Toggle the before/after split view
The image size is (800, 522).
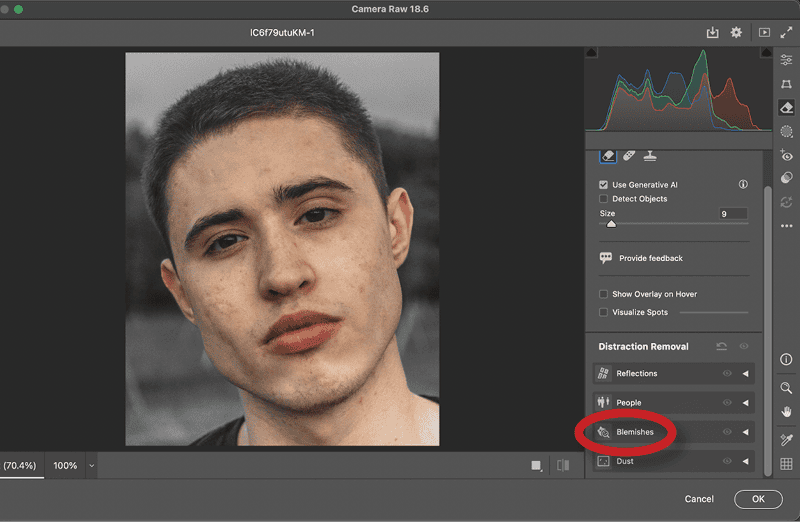click(563, 465)
